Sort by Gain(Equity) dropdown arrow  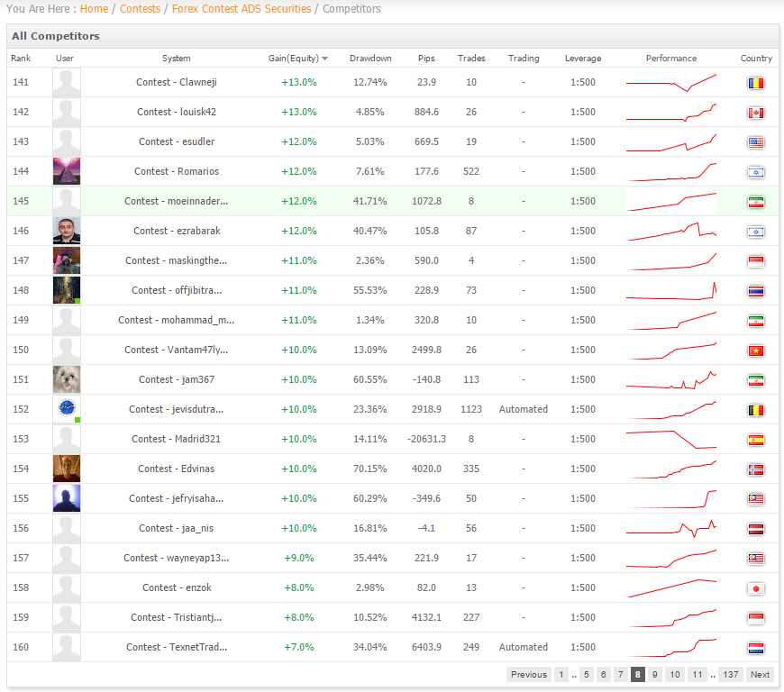(325, 59)
